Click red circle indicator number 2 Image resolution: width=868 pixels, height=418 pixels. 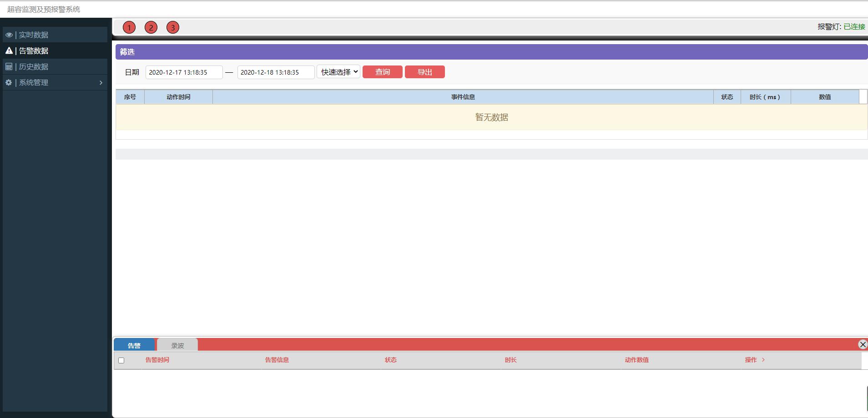tap(151, 27)
